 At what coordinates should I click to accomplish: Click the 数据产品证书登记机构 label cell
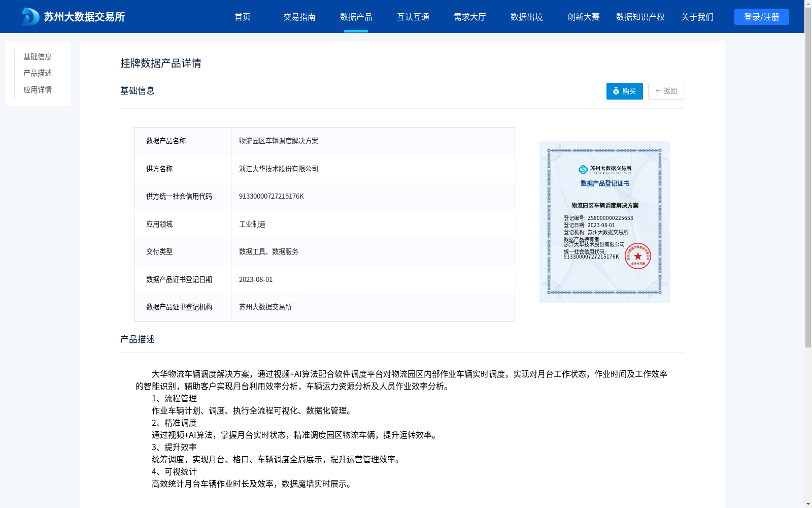click(x=183, y=307)
